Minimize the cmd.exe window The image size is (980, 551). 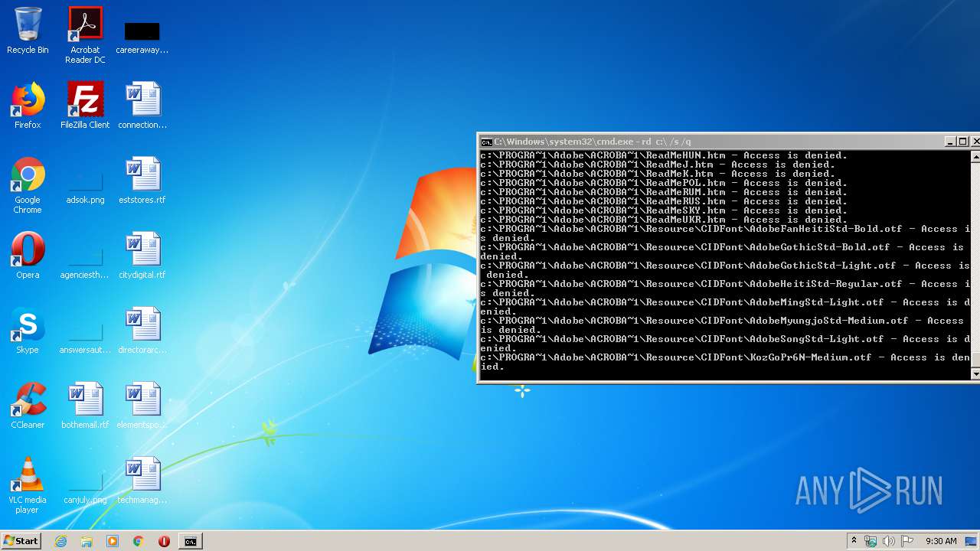951,142
